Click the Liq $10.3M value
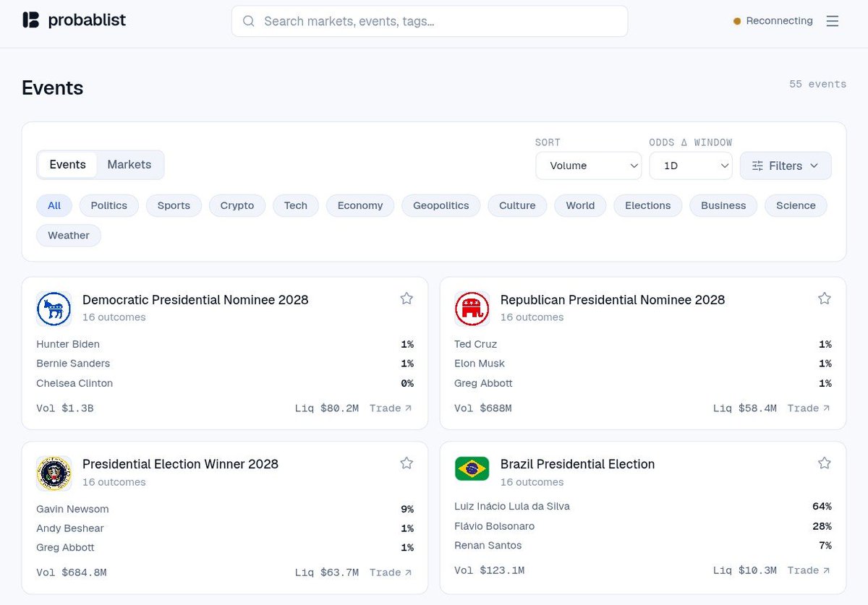 744,570
